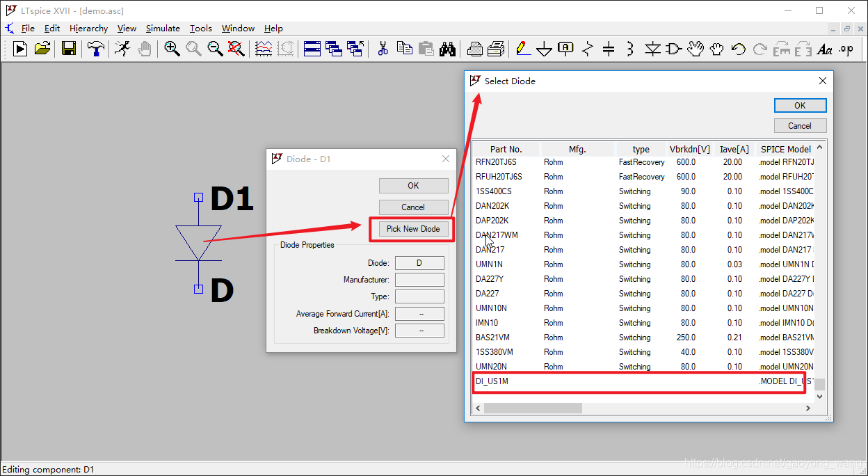Click the Manufacturer field

pos(419,280)
